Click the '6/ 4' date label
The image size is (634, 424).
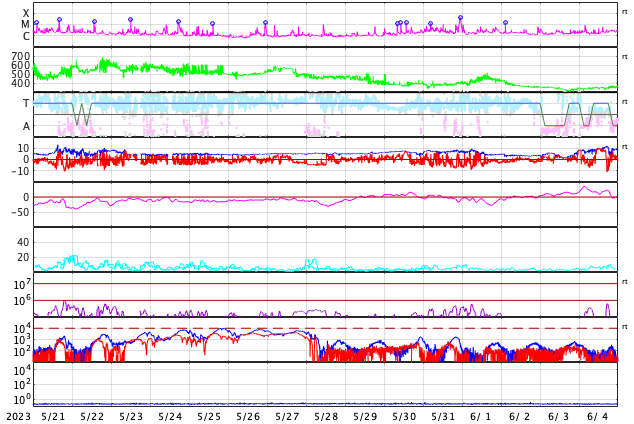coord(598,417)
